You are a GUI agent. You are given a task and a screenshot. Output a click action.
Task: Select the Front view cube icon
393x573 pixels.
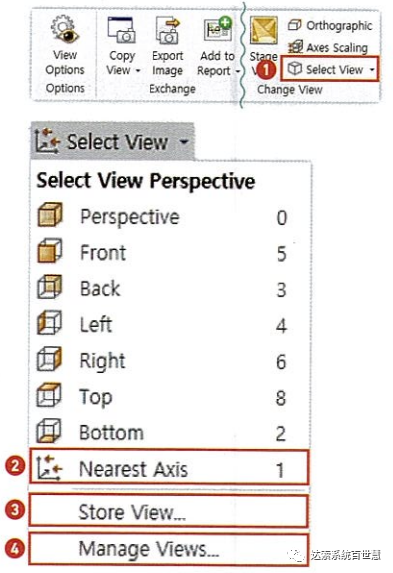pos(50,251)
